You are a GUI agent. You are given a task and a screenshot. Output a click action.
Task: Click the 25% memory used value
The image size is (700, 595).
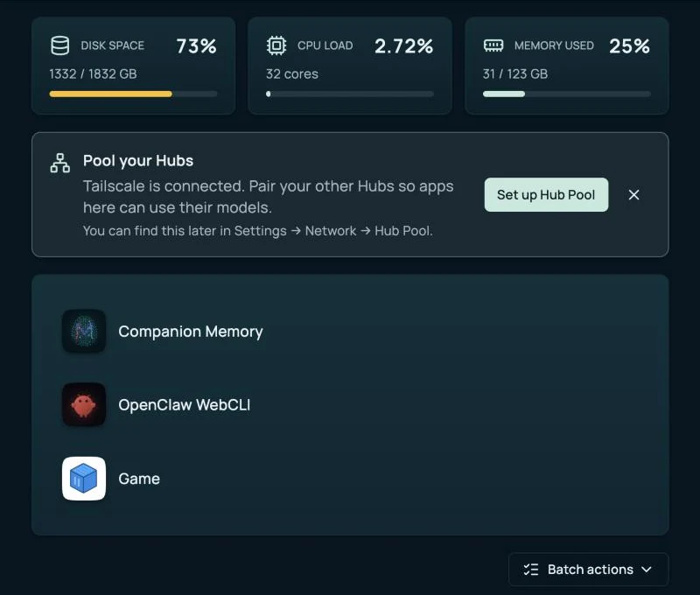[630, 46]
